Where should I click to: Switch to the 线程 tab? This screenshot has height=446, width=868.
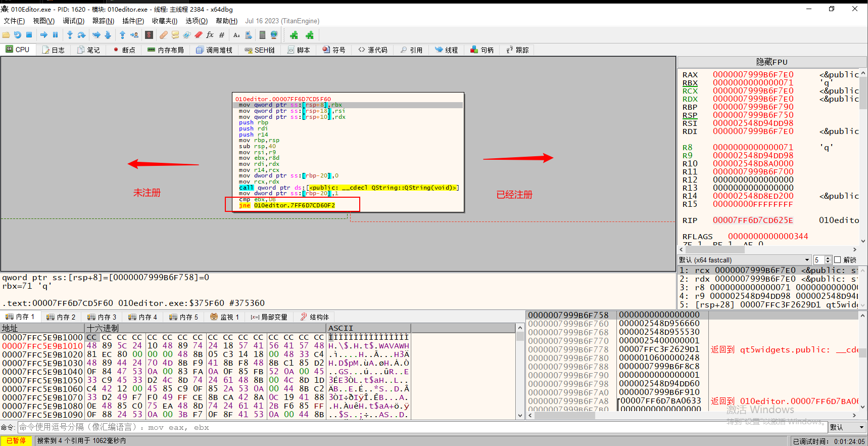446,50
